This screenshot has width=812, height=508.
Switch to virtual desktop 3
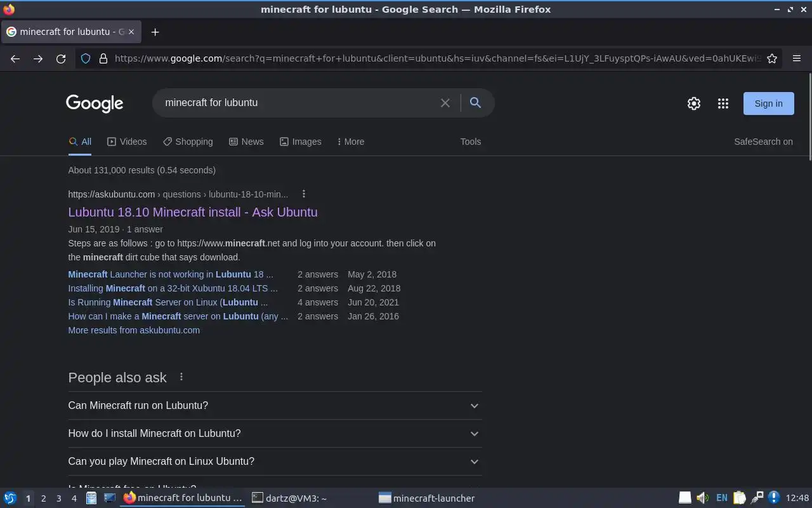(58, 498)
